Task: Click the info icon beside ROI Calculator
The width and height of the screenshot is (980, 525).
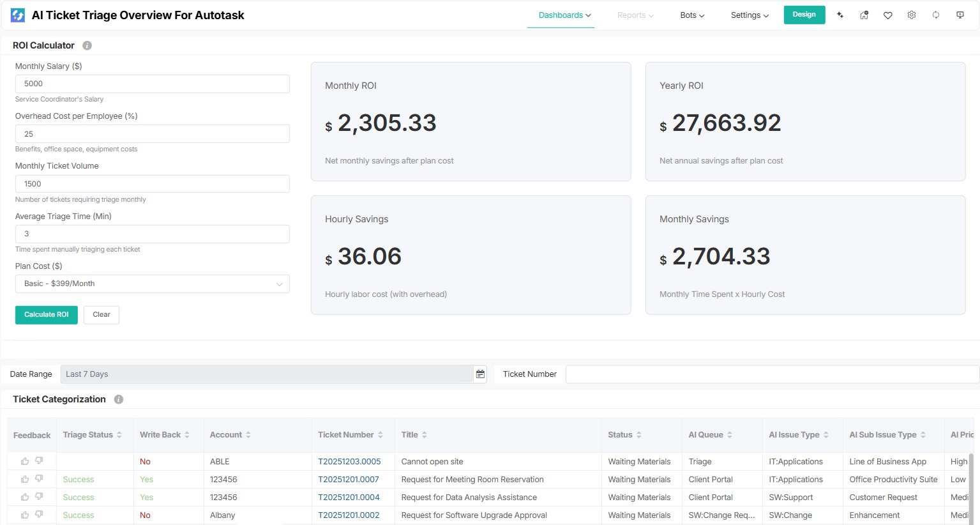Action: (x=87, y=45)
